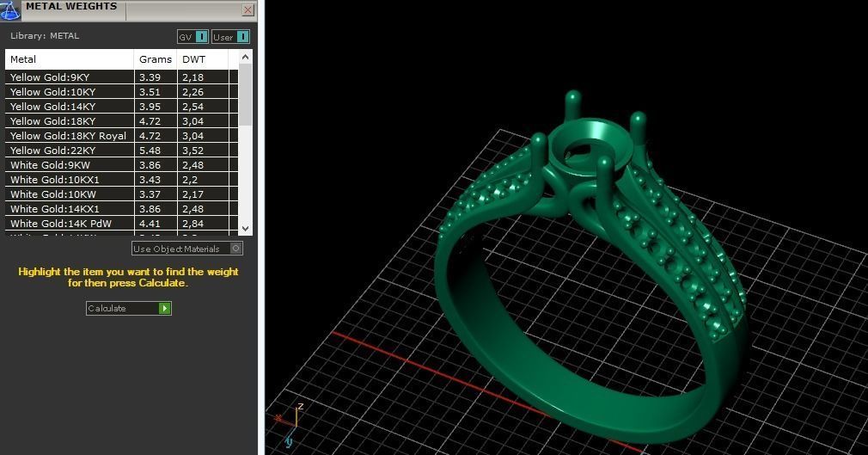Click the 3,52 DWT value for 22KY

point(193,151)
